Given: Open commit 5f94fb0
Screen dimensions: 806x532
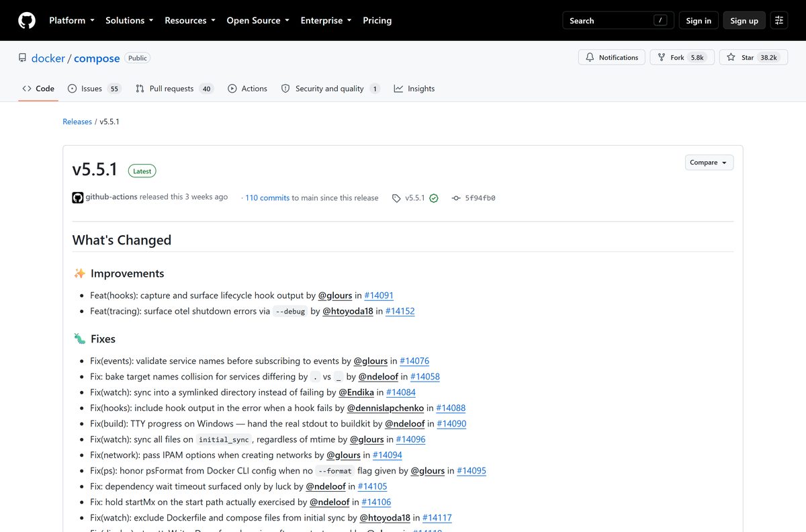Looking at the screenshot, I should point(474,198).
